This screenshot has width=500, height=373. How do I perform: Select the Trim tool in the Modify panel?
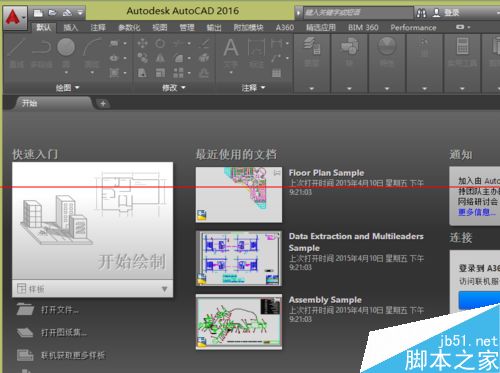click(x=178, y=43)
